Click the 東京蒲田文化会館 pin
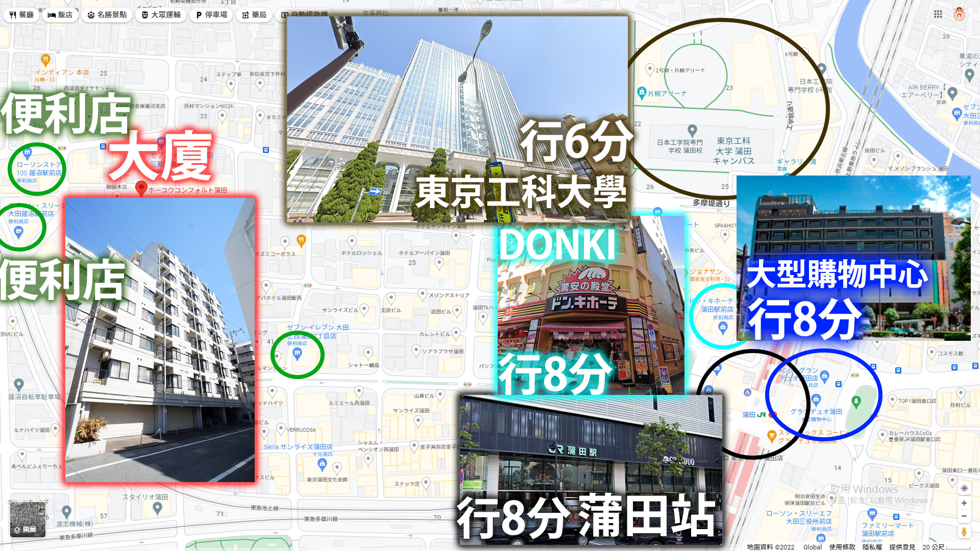The height and width of the screenshot is (551, 980). [x=337, y=468]
